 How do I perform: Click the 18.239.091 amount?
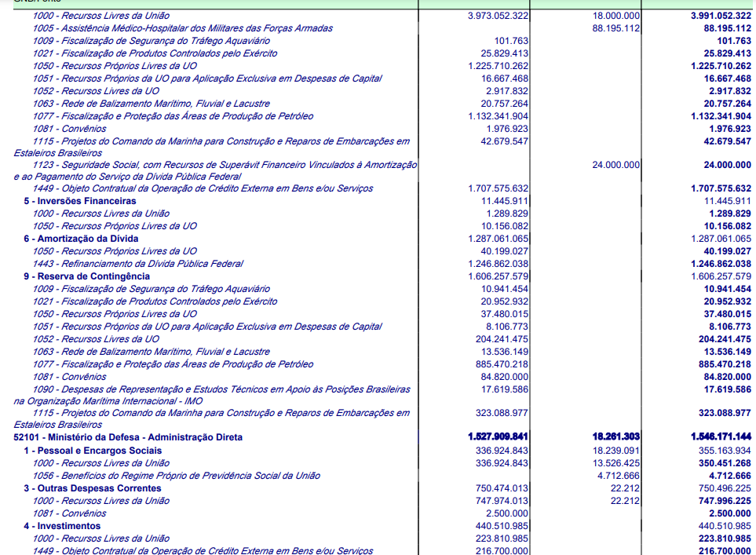tap(616, 451)
